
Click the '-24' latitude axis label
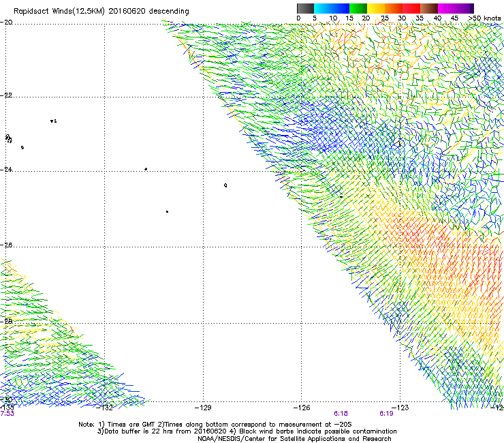(7, 170)
